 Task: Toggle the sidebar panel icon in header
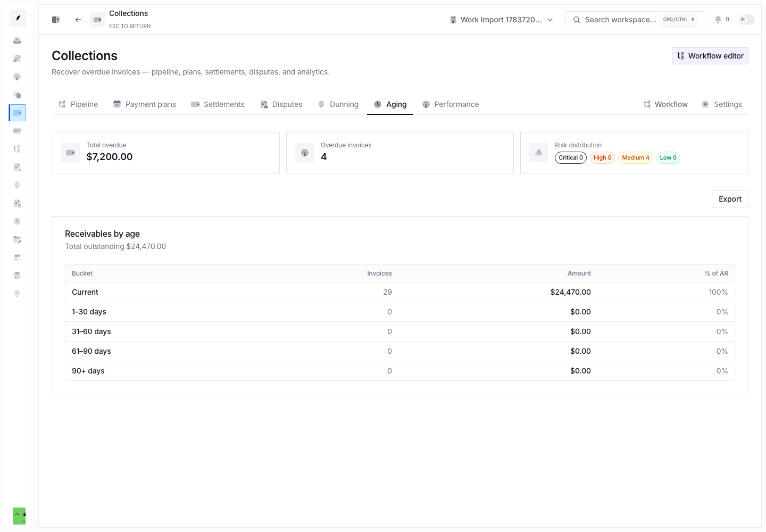click(56, 20)
